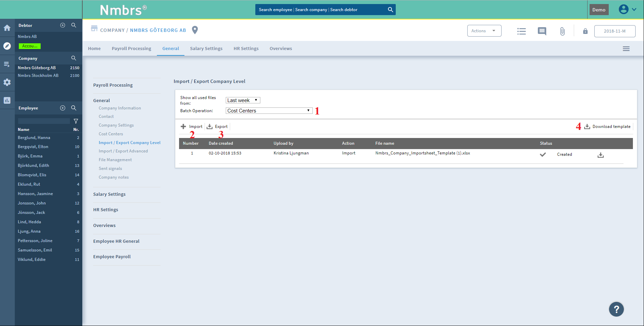Click Download template

[x=607, y=127]
